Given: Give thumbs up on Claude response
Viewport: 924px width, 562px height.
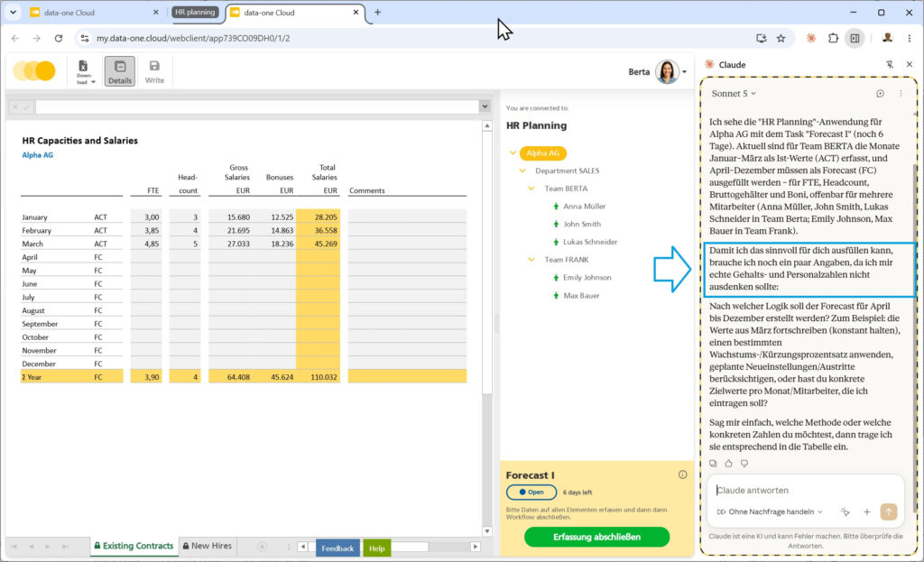Looking at the screenshot, I should coord(728,464).
